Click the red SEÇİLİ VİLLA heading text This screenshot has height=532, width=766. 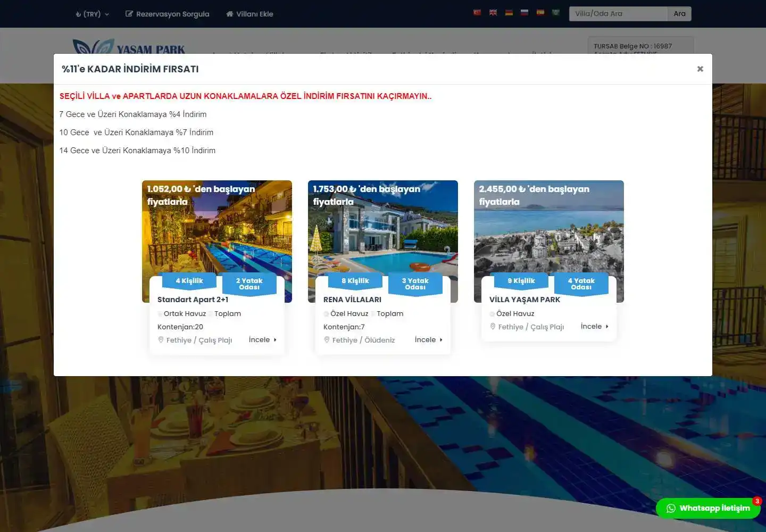click(245, 96)
